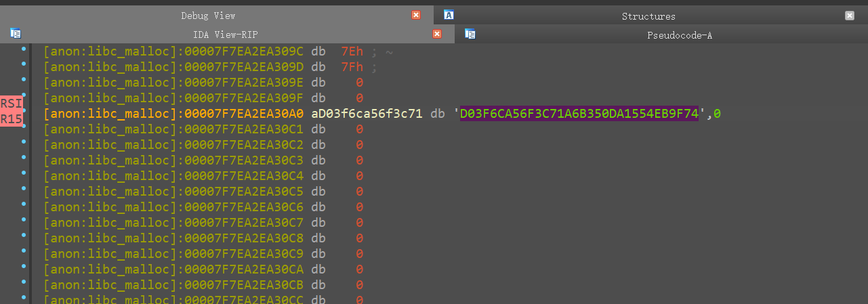Click the RSI register marker
Screen dimensions: 868x304
tap(11, 103)
